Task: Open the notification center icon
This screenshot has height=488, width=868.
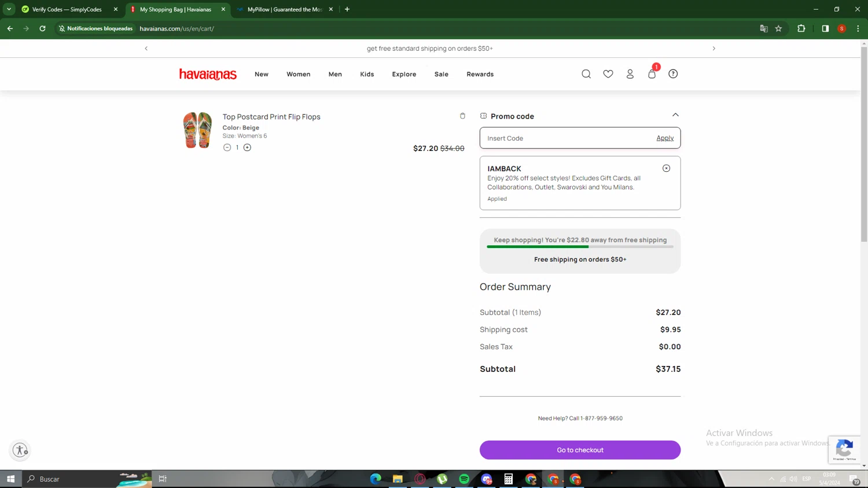Action: coord(855,479)
